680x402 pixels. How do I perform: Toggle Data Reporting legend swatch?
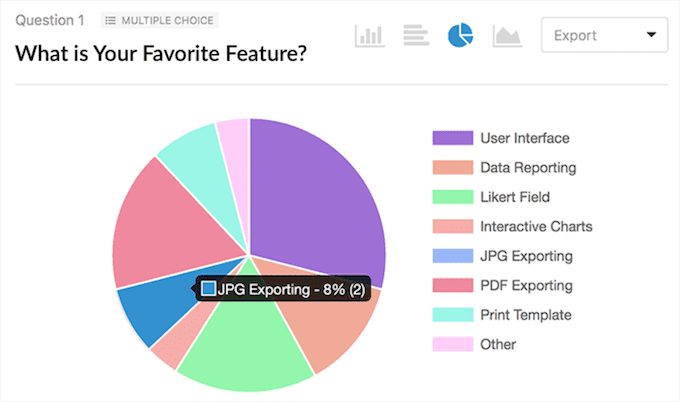tap(453, 167)
